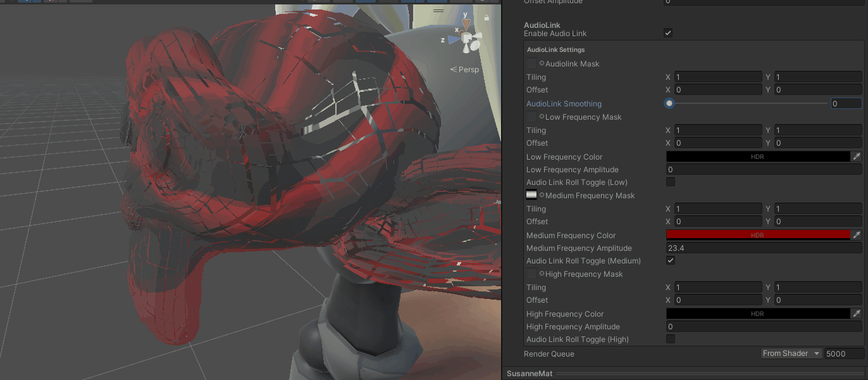
Task: Click Audiolink Mask Offset X field
Action: tap(718, 89)
